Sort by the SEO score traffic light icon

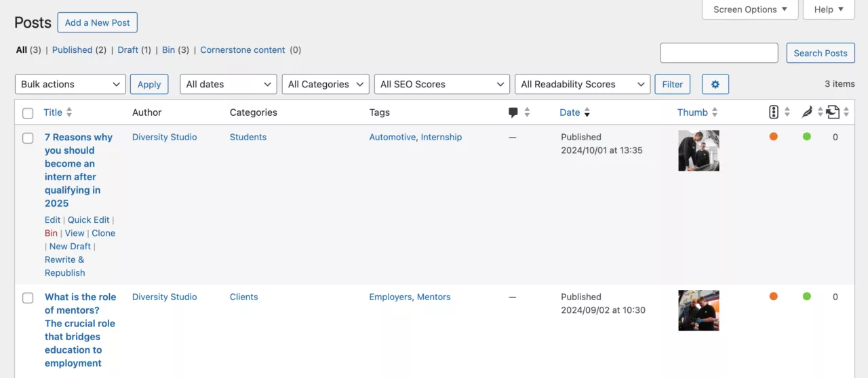tap(774, 112)
